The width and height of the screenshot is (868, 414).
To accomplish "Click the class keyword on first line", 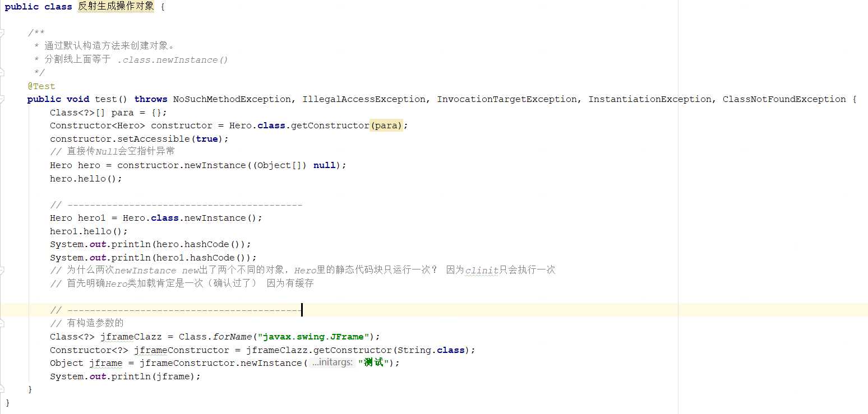I will (x=58, y=7).
